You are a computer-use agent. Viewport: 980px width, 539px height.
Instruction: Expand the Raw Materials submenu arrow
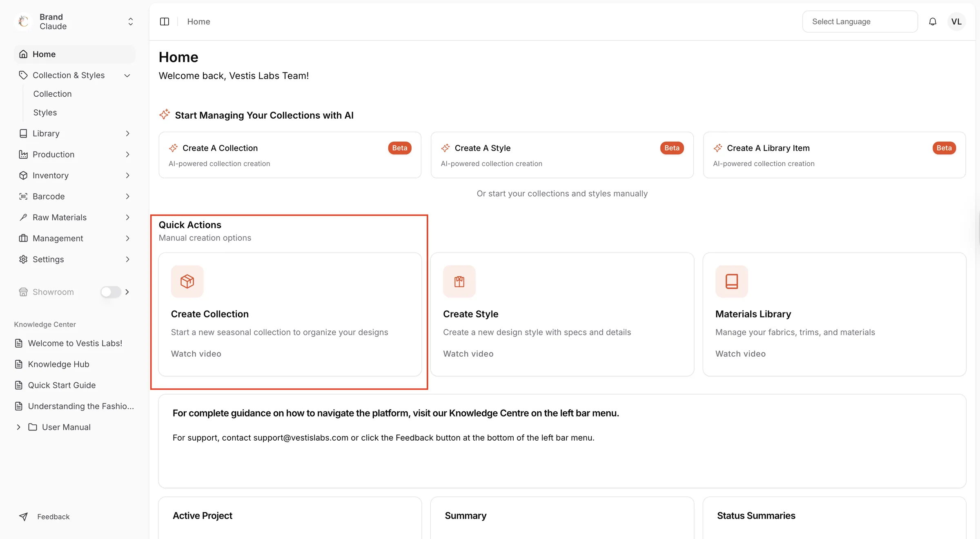click(x=128, y=217)
